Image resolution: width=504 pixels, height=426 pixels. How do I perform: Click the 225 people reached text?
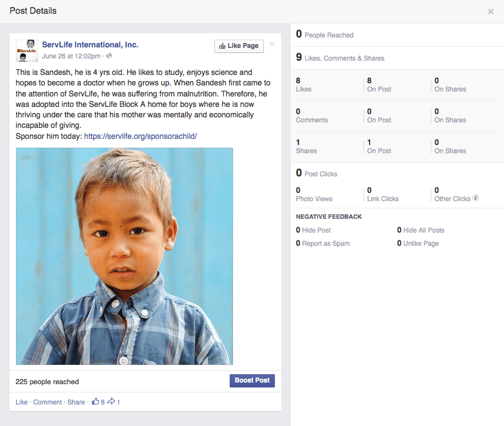tap(47, 381)
